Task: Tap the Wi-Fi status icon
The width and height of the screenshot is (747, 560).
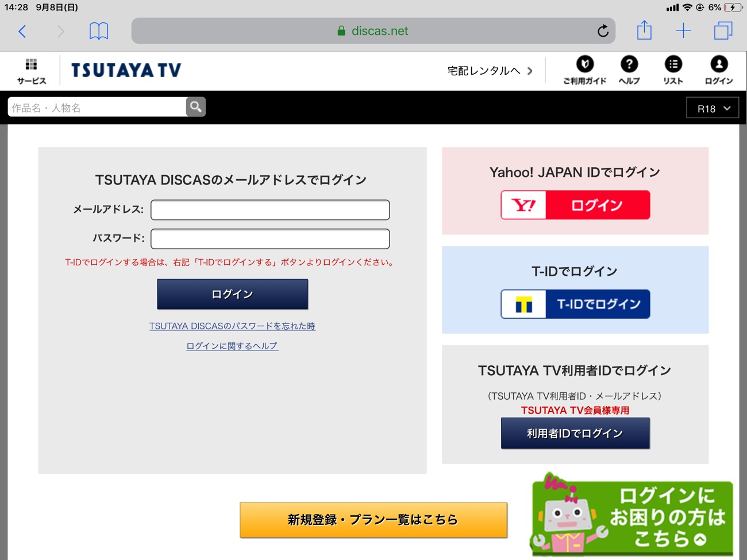Action: click(x=687, y=7)
